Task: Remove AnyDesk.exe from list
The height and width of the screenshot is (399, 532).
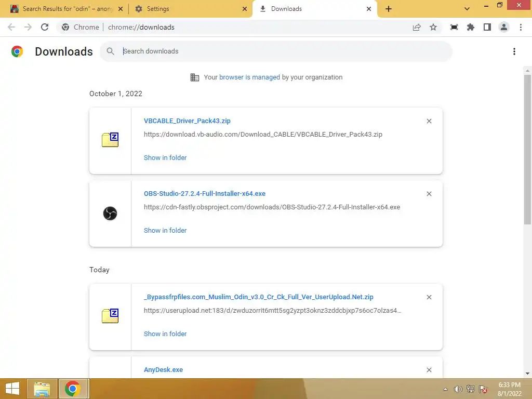Action: tap(429, 370)
